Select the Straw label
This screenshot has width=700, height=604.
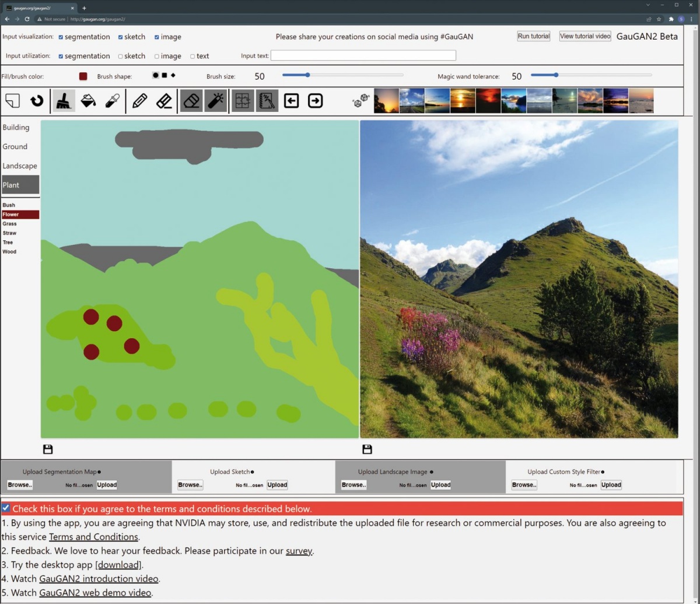[9, 233]
